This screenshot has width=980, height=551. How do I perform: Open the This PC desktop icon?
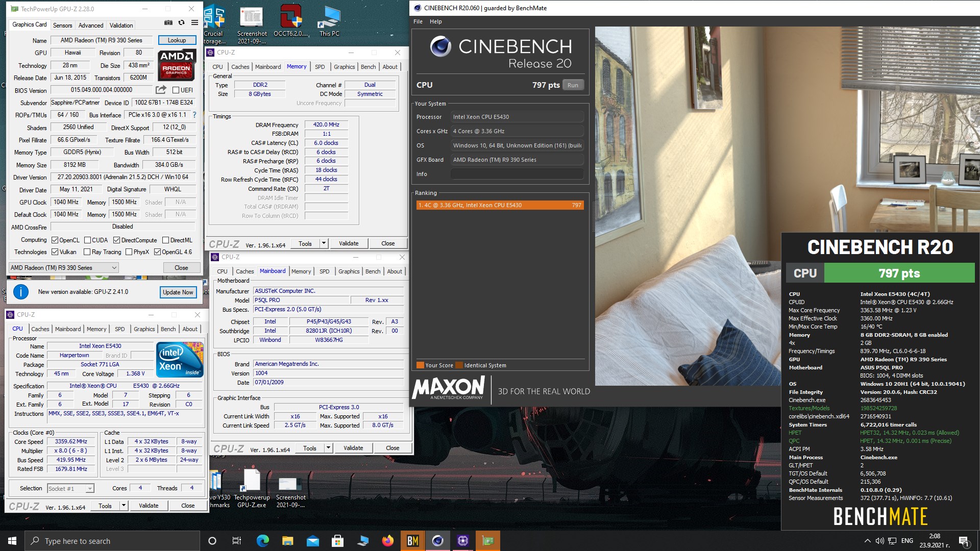click(329, 20)
